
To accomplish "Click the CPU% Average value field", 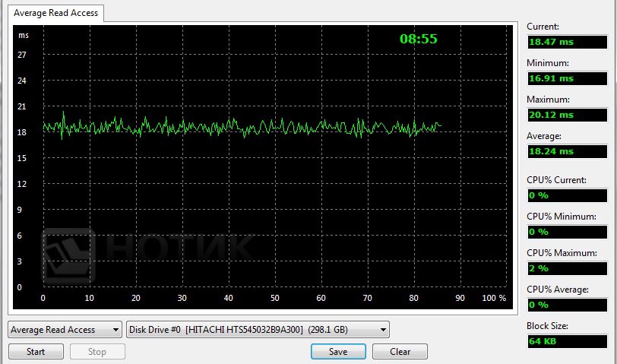I will pyautogui.click(x=568, y=305).
